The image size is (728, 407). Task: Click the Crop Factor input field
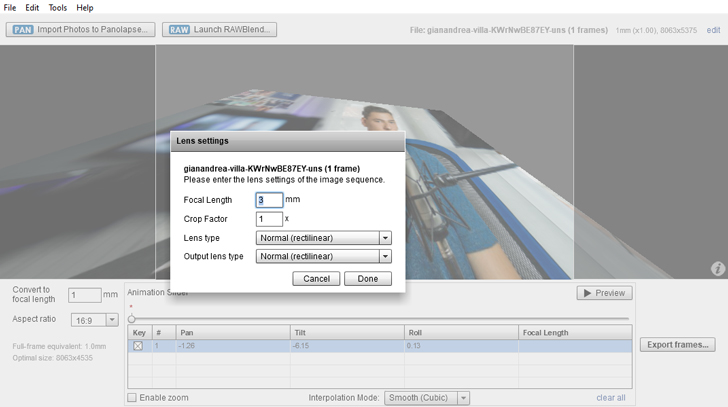pos(269,219)
